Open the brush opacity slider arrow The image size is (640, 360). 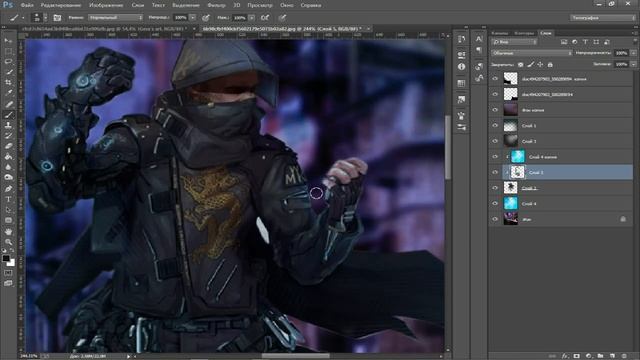click(x=193, y=18)
